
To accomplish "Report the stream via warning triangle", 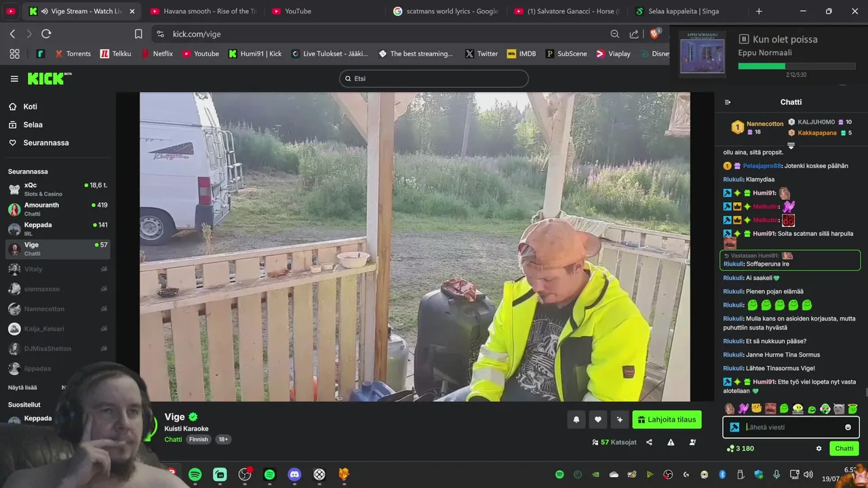I will pyautogui.click(x=671, y=442).
